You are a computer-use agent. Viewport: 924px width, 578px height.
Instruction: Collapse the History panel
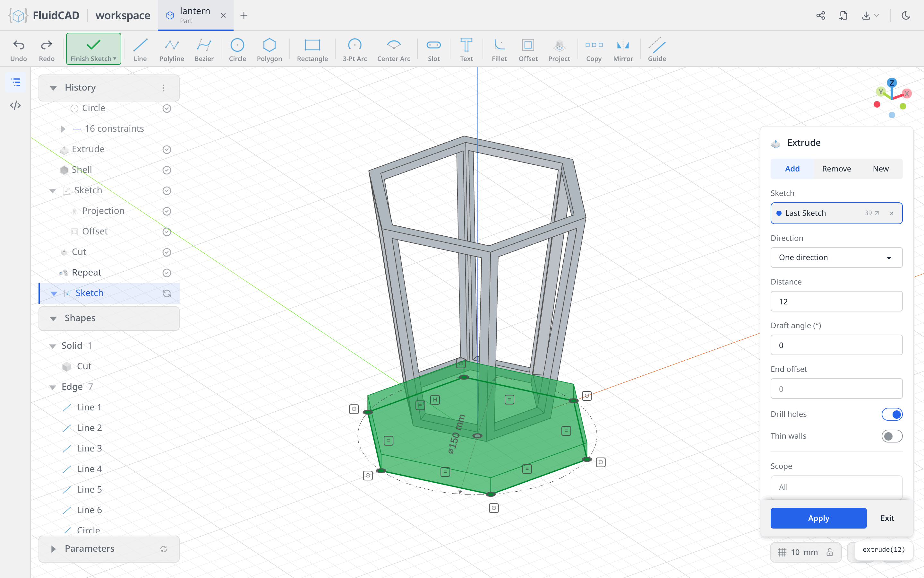click(x=53, y=88)
